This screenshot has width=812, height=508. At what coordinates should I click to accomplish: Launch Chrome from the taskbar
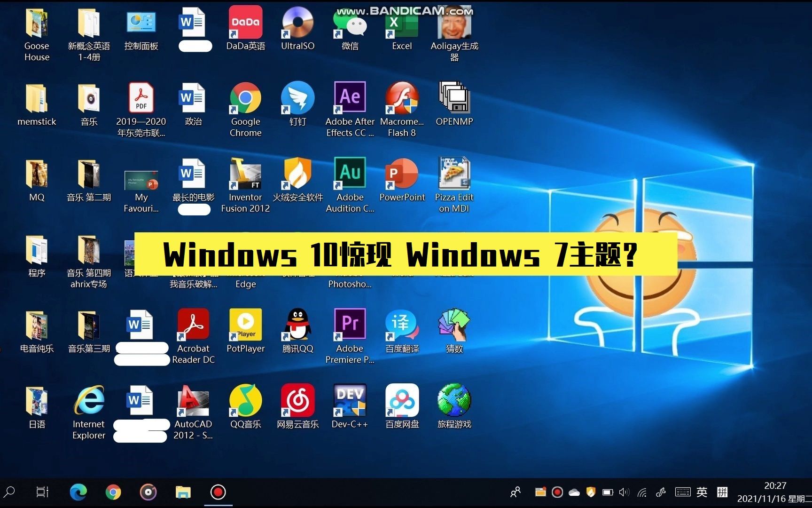[113, 492]
